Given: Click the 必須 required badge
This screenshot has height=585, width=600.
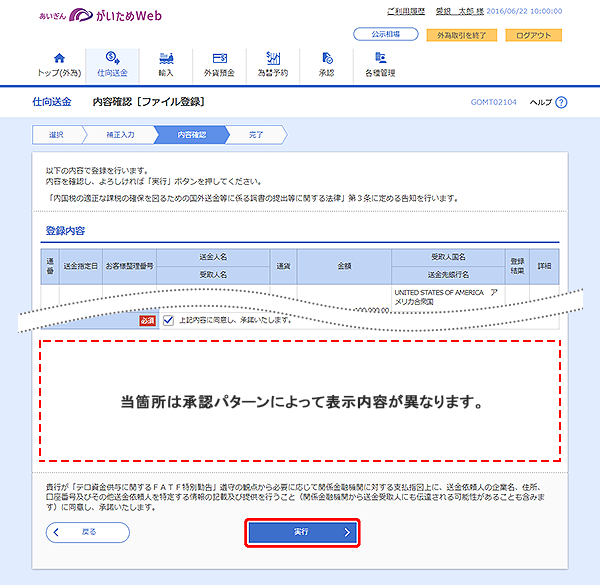Looking at the screenshot, I should [147, 321].
